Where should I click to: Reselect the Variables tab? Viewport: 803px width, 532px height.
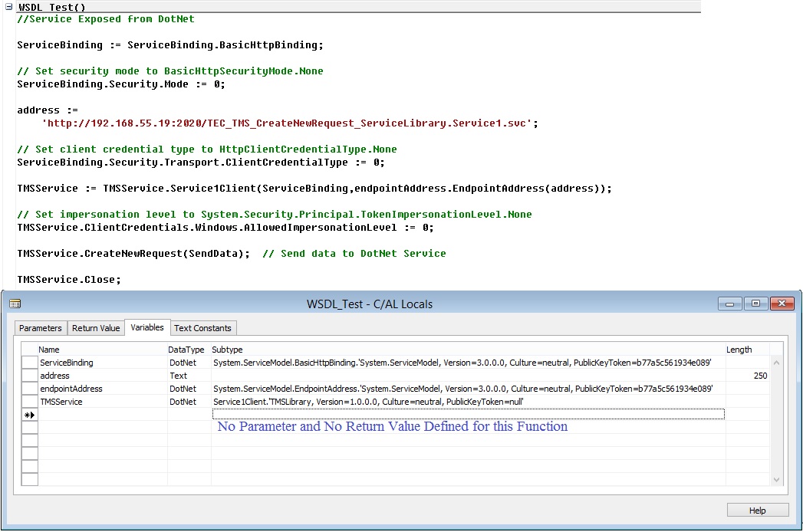point(147,327)
